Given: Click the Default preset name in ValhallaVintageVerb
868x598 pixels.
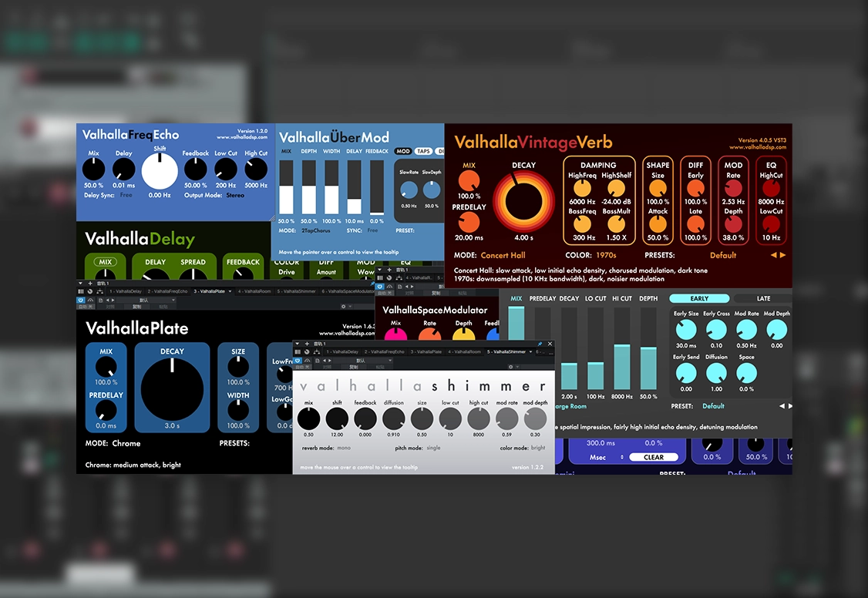Looking at the screenshot, I should tap(723, 255).
